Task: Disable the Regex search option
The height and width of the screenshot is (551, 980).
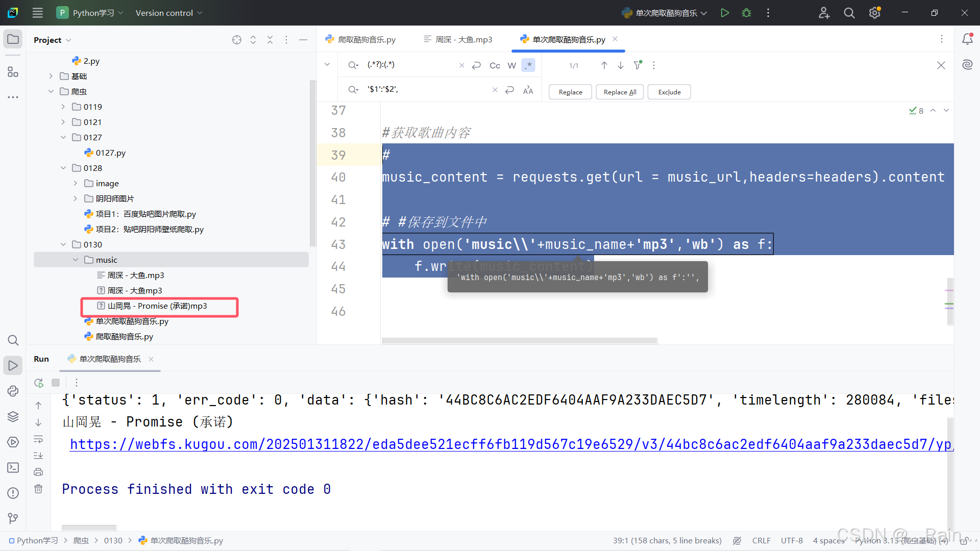Action: click(528, 65)
